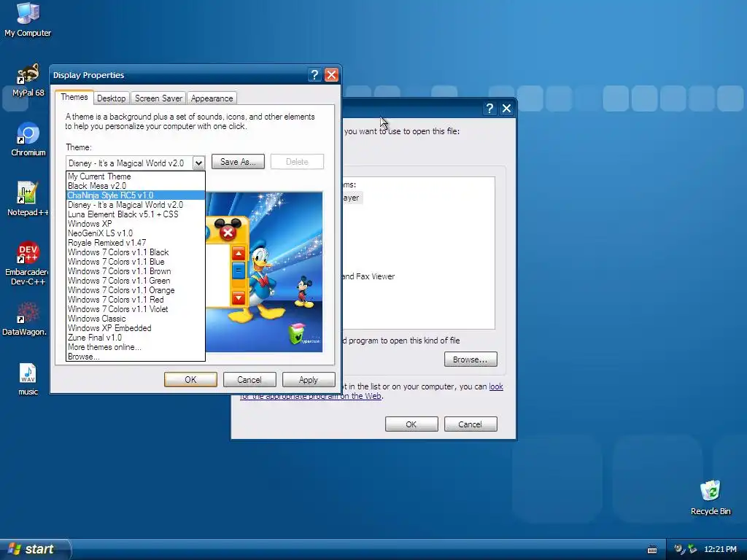The image size is (747, 560).
Task: Click the programs list box in Open With
Action: click(x=418, y=253)
